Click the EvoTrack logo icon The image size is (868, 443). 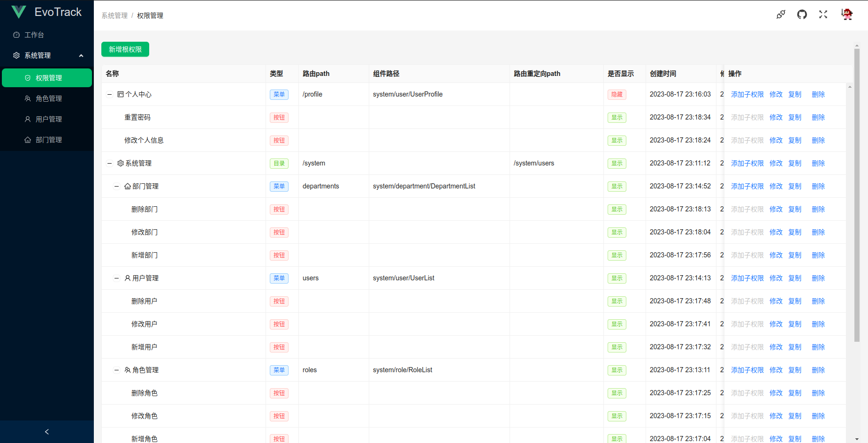click(x=19, y=12)
